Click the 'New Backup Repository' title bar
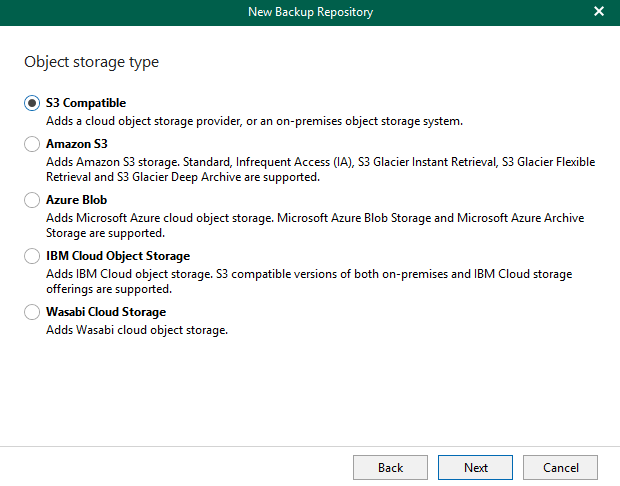Screen dimensions: 620x486 click(x=310, y=12)
